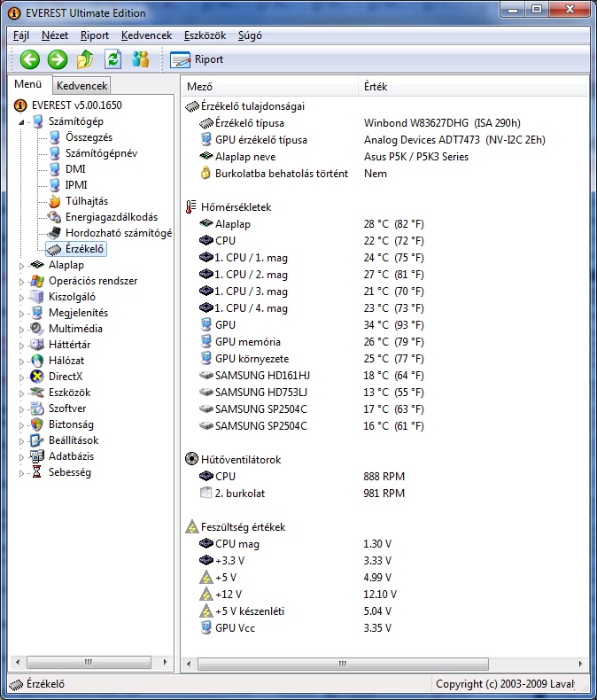Viewport: 597px width, 700px height.
Task: Click the up-level folder arrow icon
Action: (85, 59)
